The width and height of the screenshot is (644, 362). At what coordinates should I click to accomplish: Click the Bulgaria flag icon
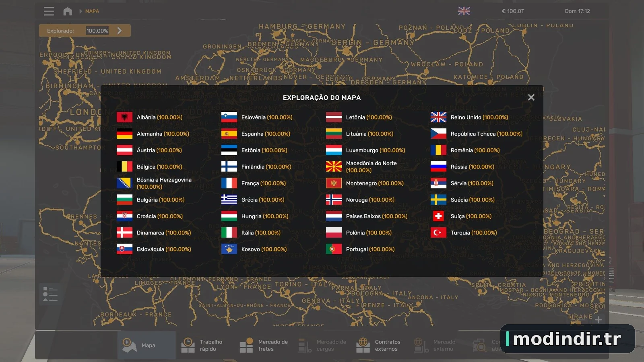pos(124,200)
